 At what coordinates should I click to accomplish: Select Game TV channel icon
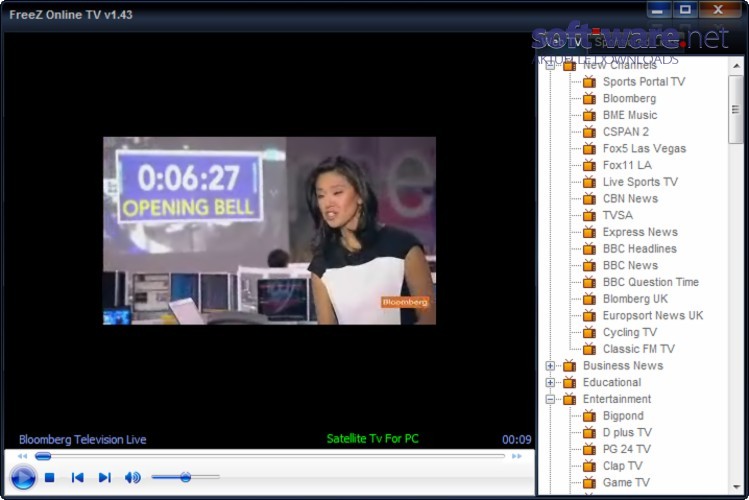[x=589, y=483]
